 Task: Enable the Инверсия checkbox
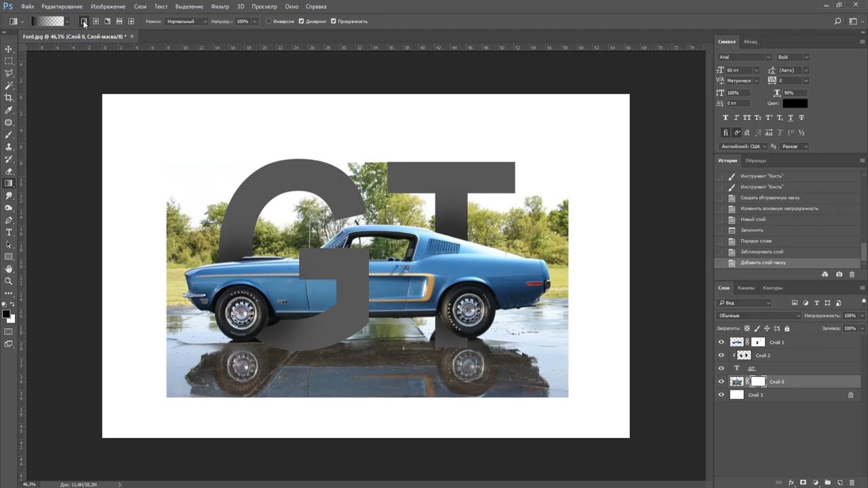coord(269,22)
